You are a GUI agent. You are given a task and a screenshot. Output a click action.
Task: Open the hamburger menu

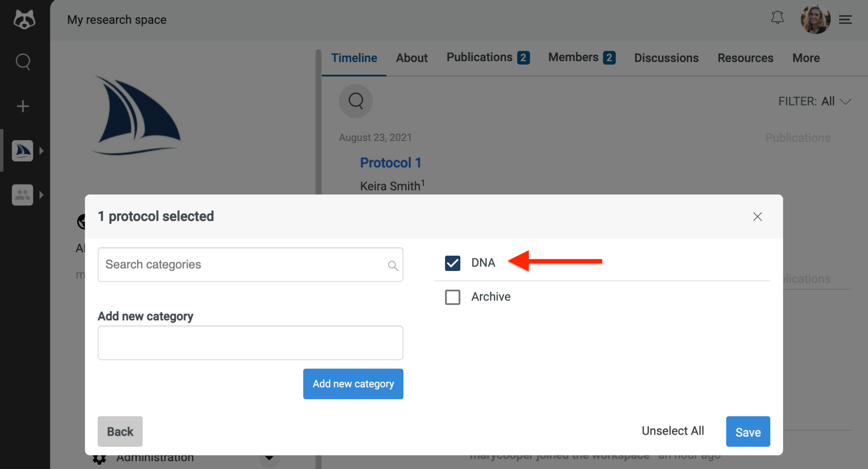845,20
